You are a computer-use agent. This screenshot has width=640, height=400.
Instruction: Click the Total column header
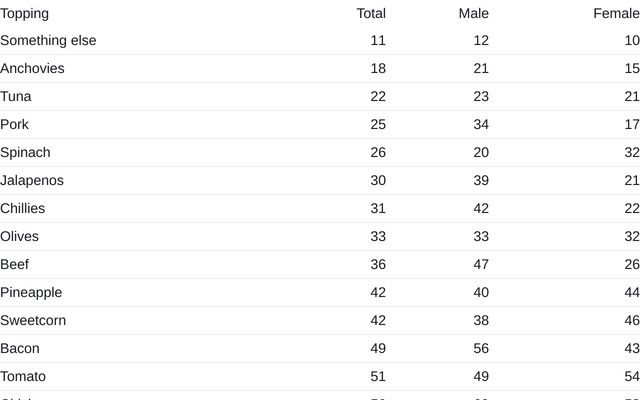(371, 13)
